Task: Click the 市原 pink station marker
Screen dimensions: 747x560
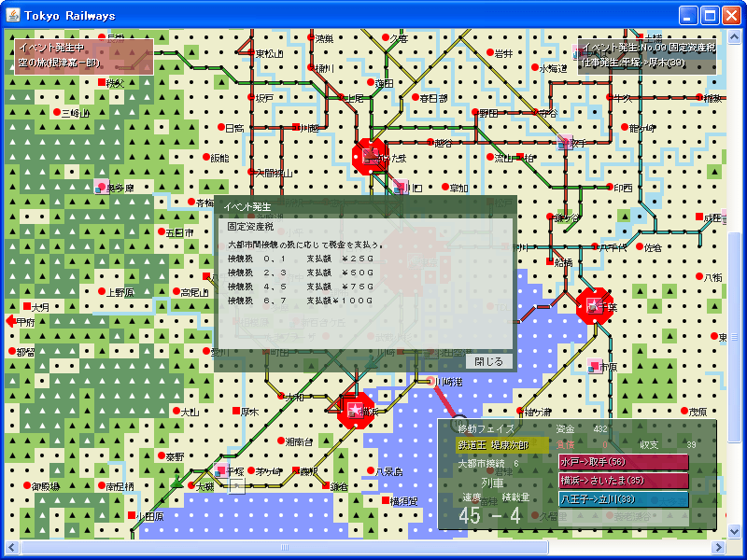Action: 594,366
